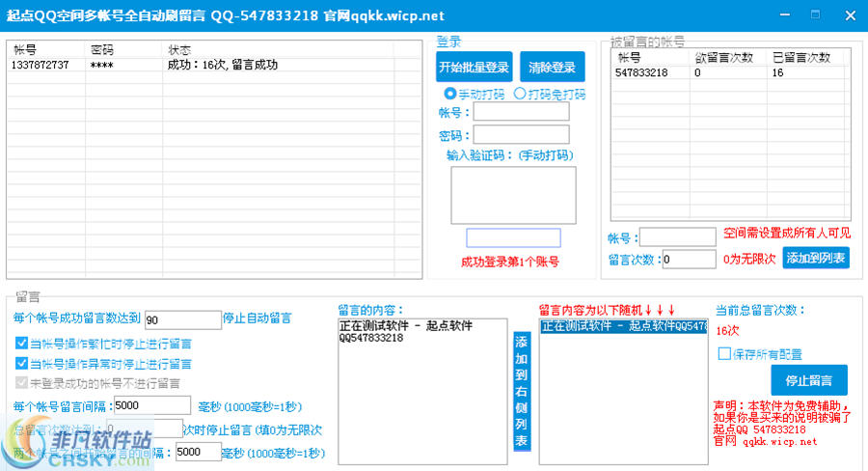The image size is (868, 471).
Task: Minimize the application window
Action: tap(784, 15)
